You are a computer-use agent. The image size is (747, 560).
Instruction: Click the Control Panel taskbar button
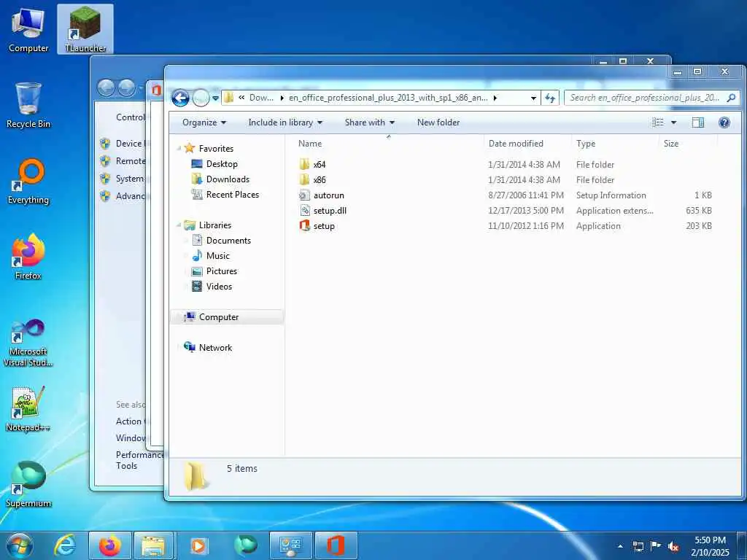pos(290,545)
